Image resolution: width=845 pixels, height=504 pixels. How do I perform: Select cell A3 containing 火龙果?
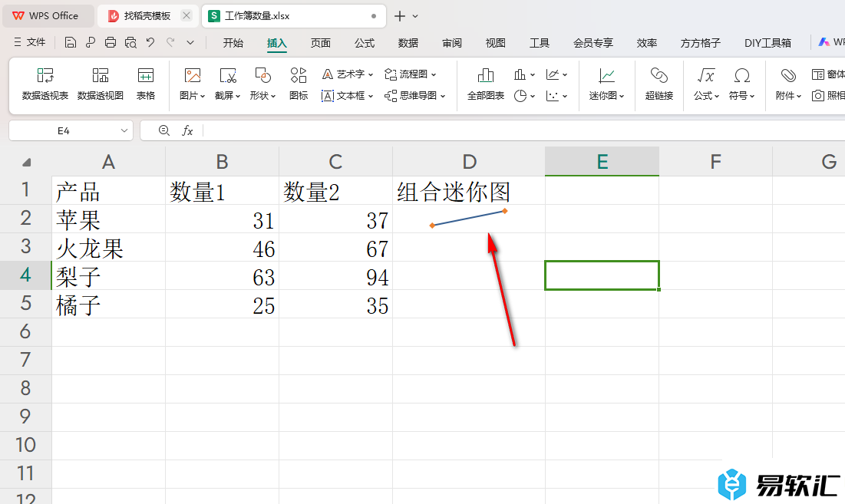pyautogui.click(x=108, y=247)
